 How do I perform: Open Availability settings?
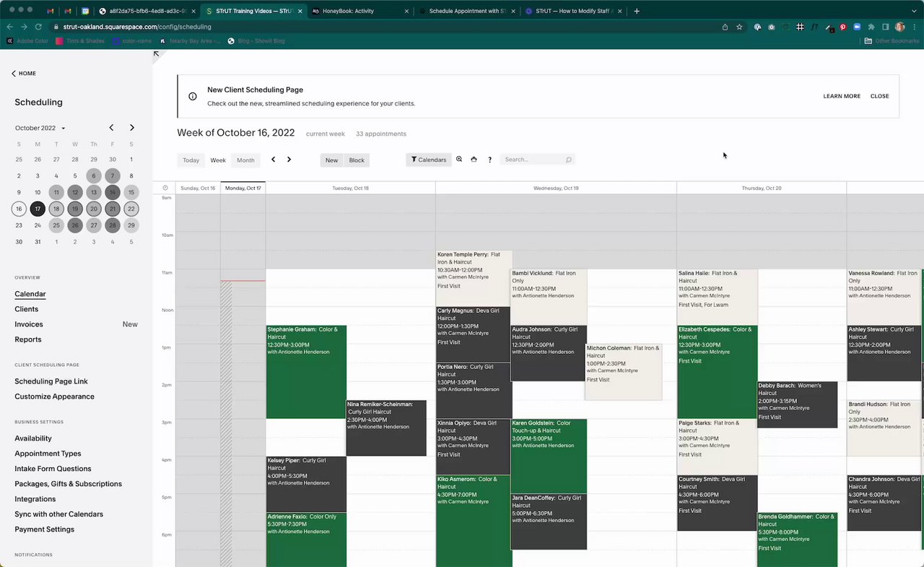(33, 438)
